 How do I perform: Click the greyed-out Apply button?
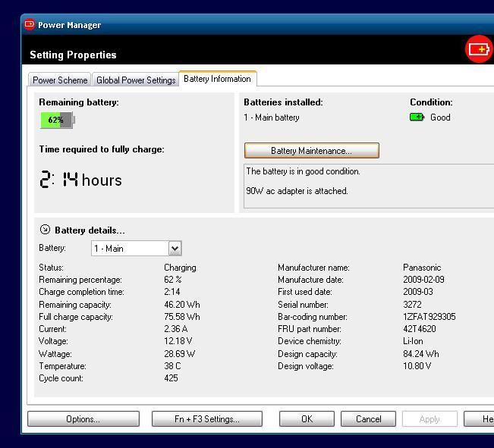coord(429,419)
